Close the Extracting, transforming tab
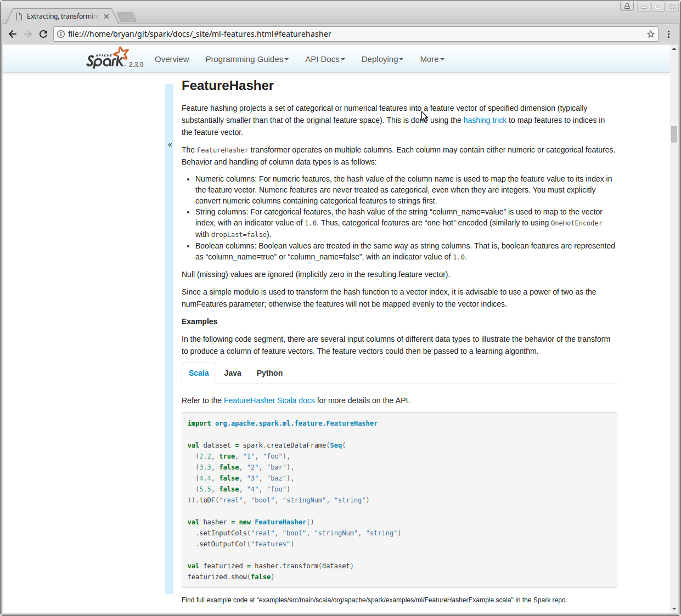Image resolution: width=681 pixels, height=616 pixels. 106,16
